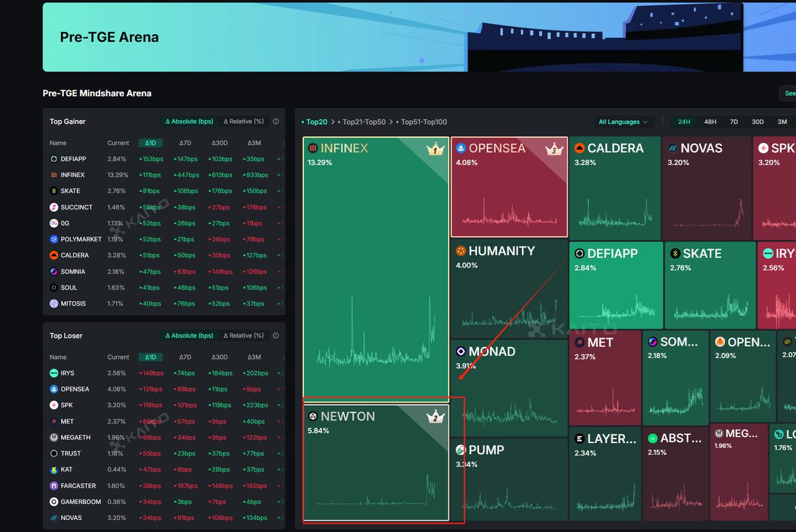
Task: Click the 13.29% value in INFINEX gainer row
Action: 117,175
